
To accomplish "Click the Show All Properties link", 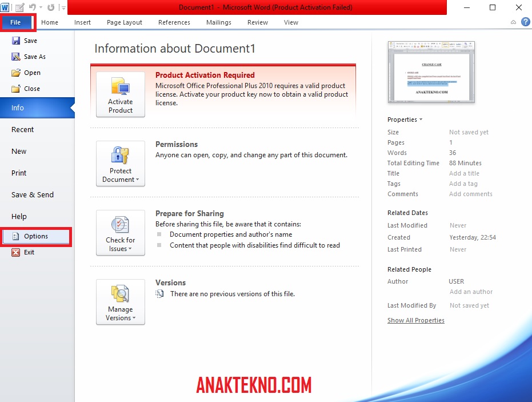I will point(415,320).
